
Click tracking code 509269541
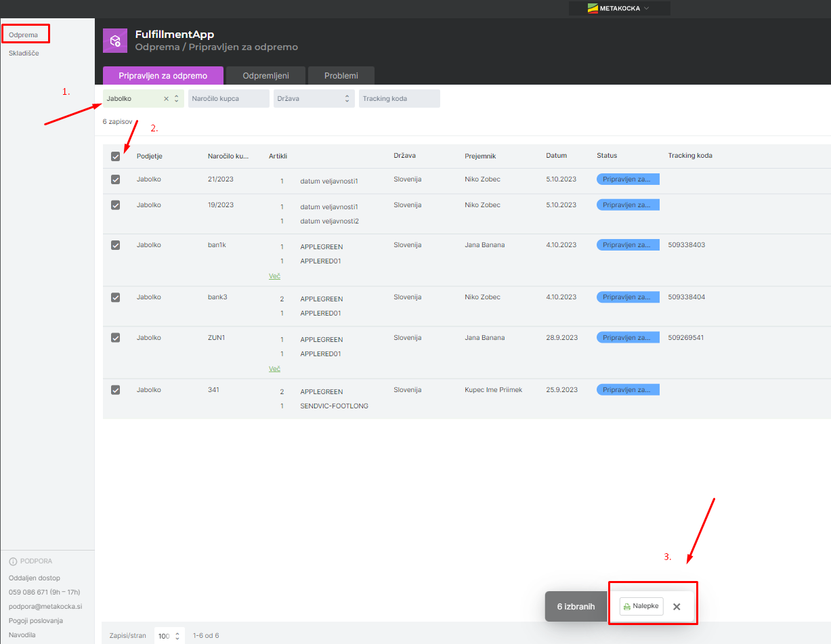tap(686, 338)
